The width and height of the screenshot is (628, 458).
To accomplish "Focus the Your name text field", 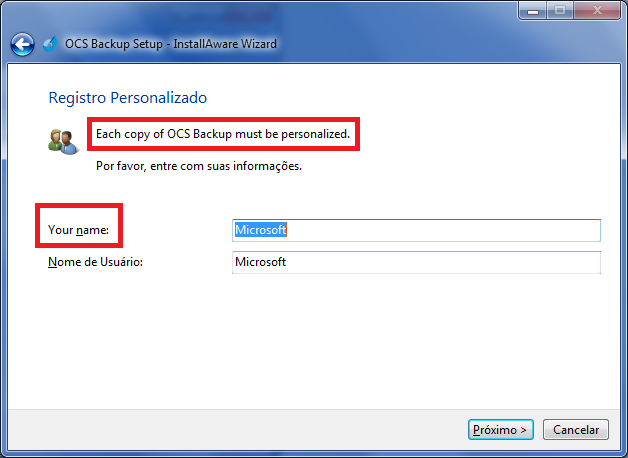I will click(416, 230).
